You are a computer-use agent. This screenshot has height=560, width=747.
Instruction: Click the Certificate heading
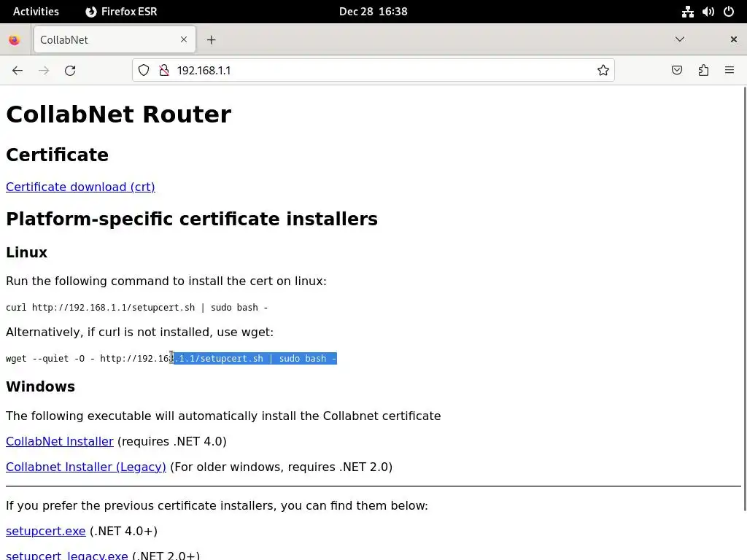57,155
